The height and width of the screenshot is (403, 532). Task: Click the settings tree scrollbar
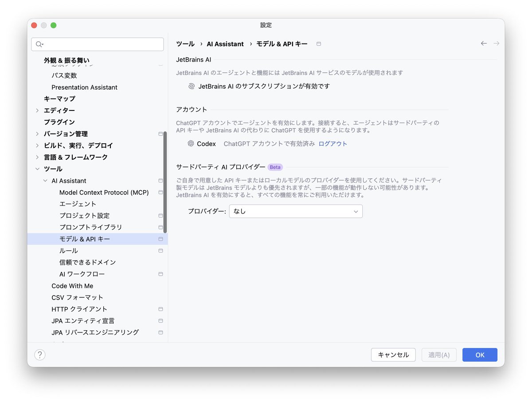[x=165, y=182]
